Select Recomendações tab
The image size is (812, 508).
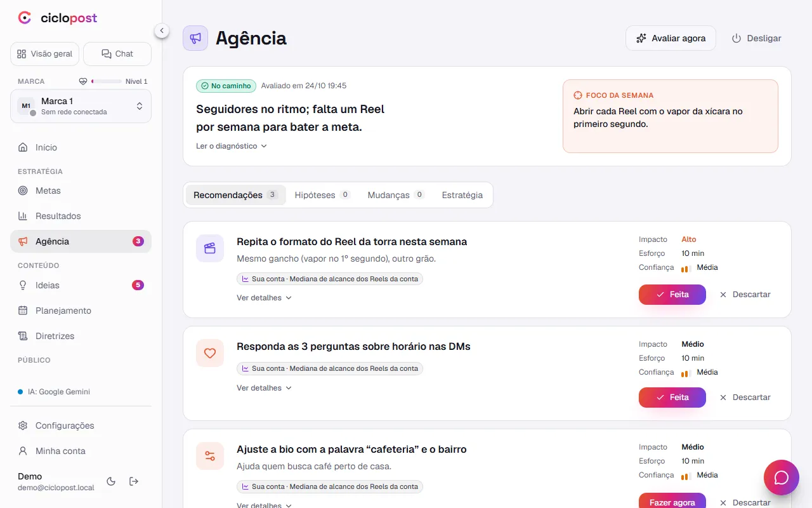pos(235,195)
